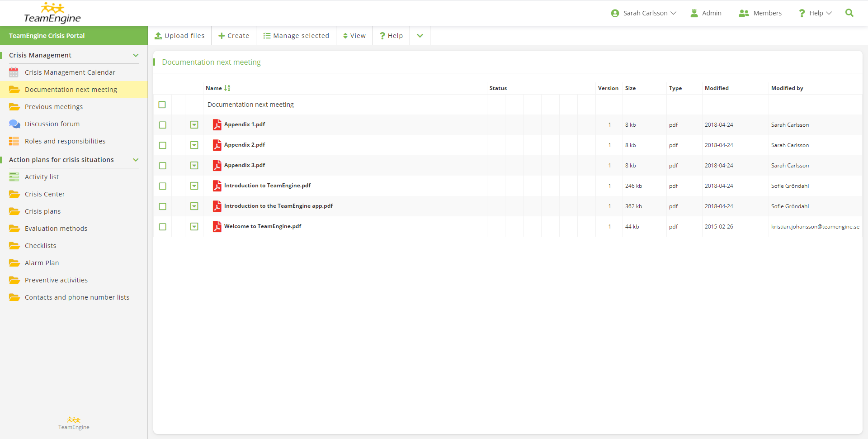Open the row menu for Appendix 3.pdf
The width and height of the screenshot is (868, 439).
[194, 166]
